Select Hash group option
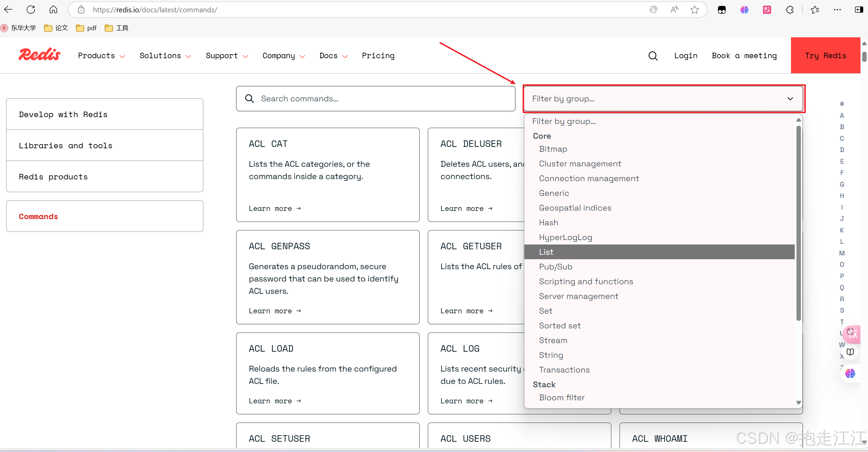The width and height of the screenshot is (868, 452). [548, 223]
